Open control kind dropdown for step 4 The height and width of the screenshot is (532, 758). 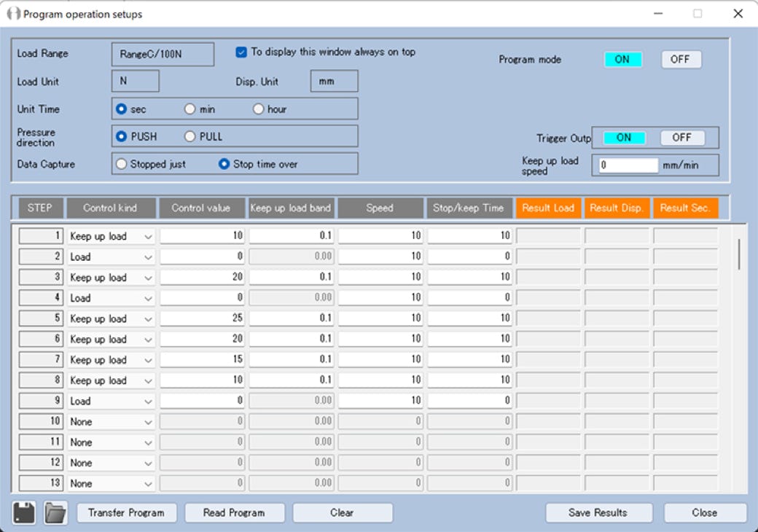click(x=111, y=298)
